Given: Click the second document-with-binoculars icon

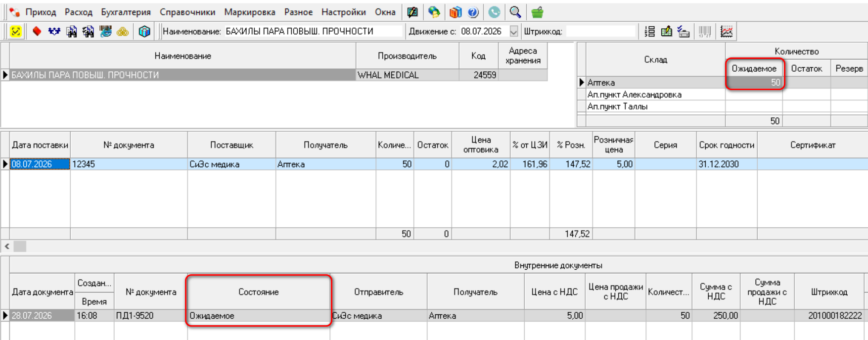Looking at the screenshot, I should pos(89,32).
